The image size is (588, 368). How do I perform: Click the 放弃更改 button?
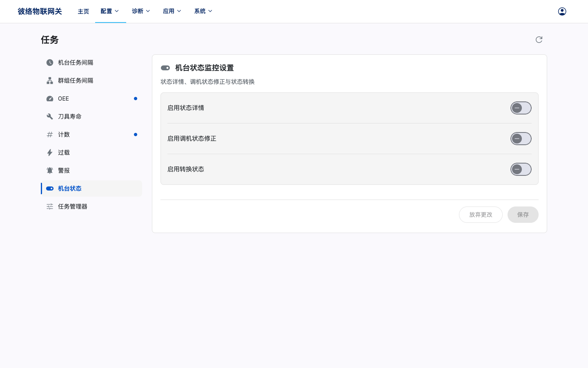[481, 215]
